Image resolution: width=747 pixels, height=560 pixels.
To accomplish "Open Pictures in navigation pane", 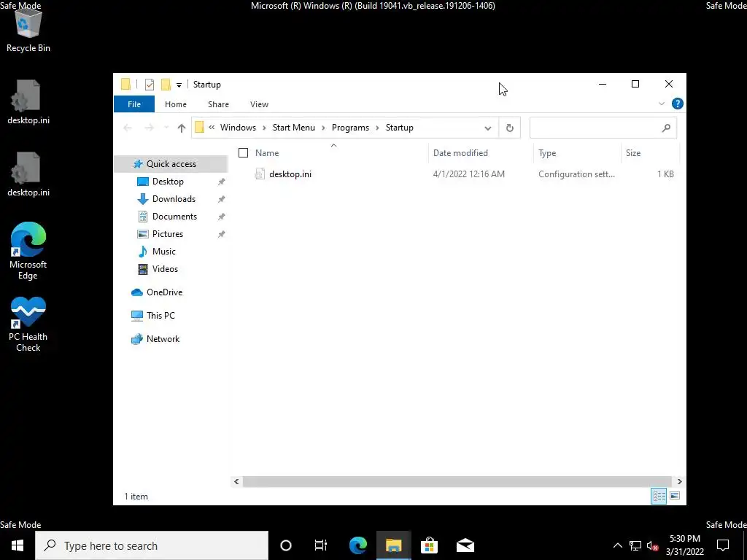I will pos(167,234).
